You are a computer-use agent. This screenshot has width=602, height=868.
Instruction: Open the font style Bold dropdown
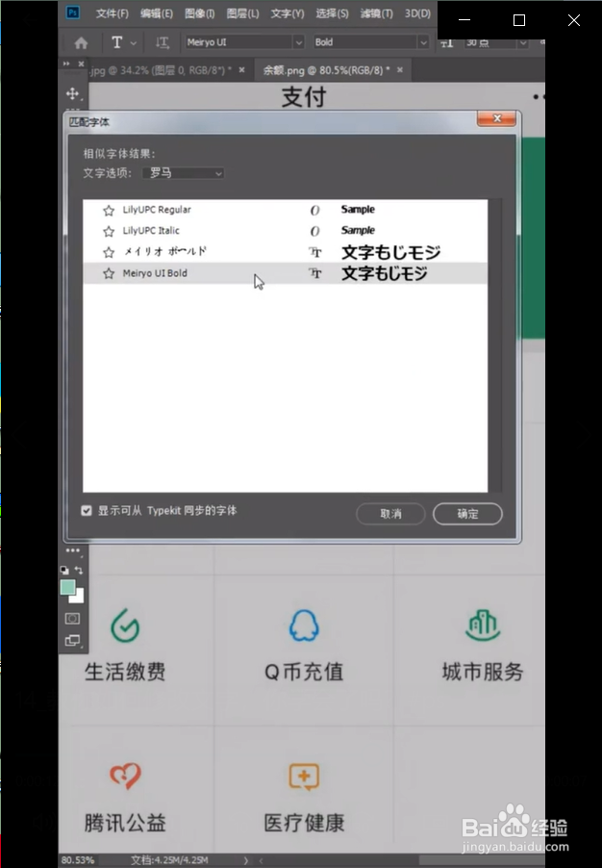423,42
